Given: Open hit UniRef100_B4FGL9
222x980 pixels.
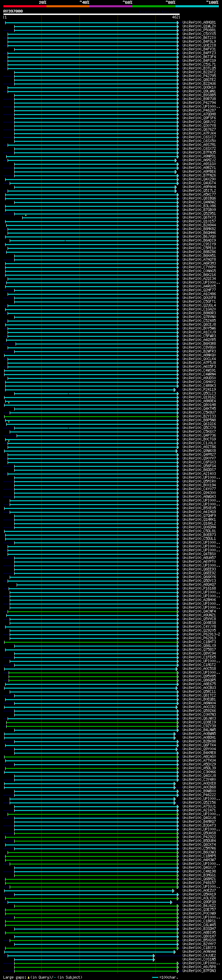Looking at the screenshot, I should coord(199,41).
